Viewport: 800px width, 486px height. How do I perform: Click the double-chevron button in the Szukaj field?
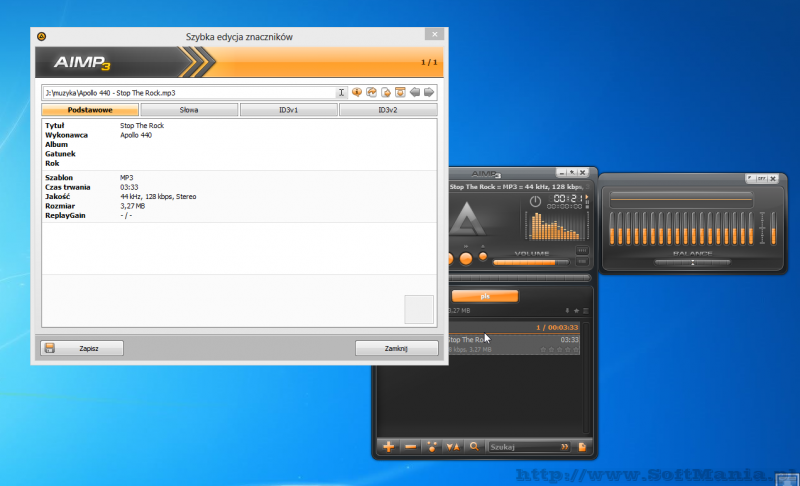pyautogui.click(x=564, y=447)
